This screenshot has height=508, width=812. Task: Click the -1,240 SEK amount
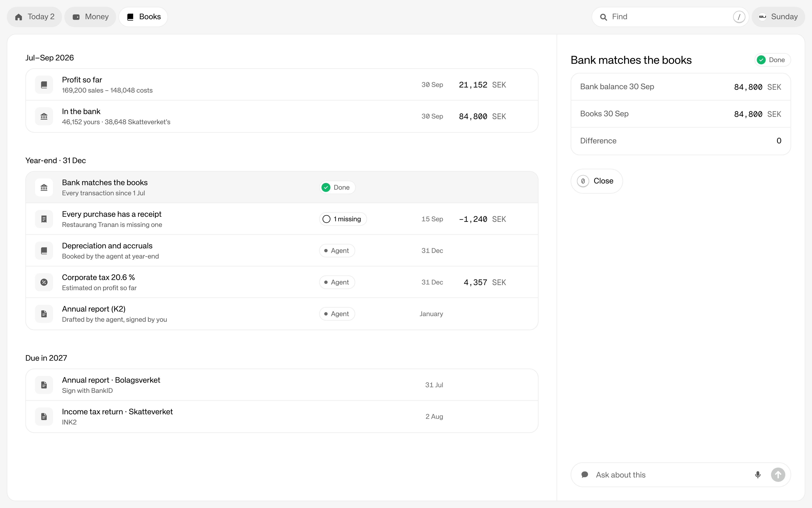coord(482,219)
